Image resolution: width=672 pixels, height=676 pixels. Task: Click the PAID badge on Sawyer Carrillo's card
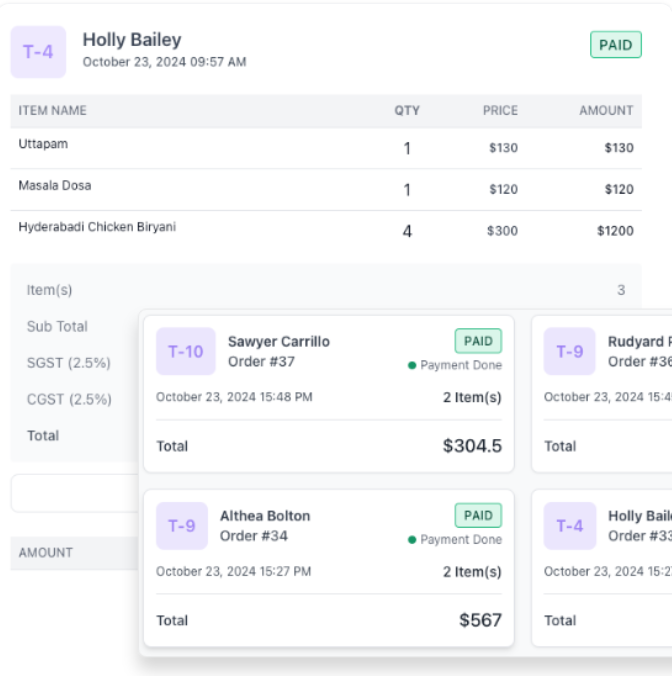tap(478, 341)
